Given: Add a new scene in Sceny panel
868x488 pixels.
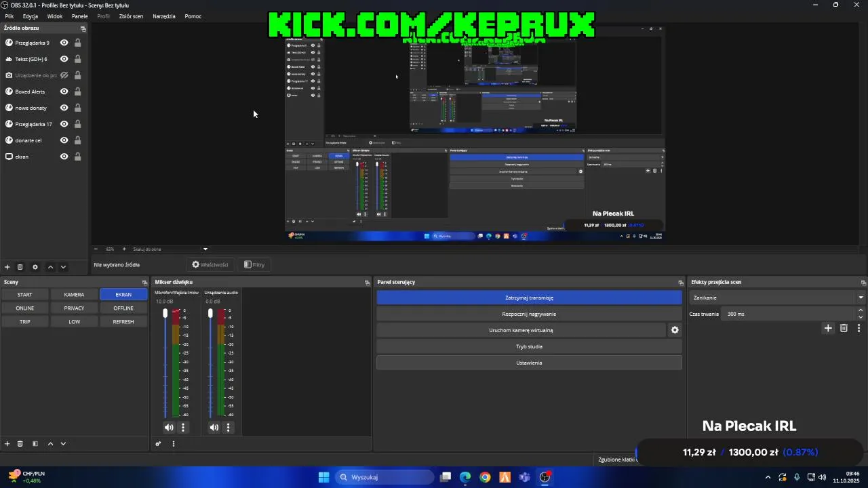Looking at the screenshot, I should [7, 444].
